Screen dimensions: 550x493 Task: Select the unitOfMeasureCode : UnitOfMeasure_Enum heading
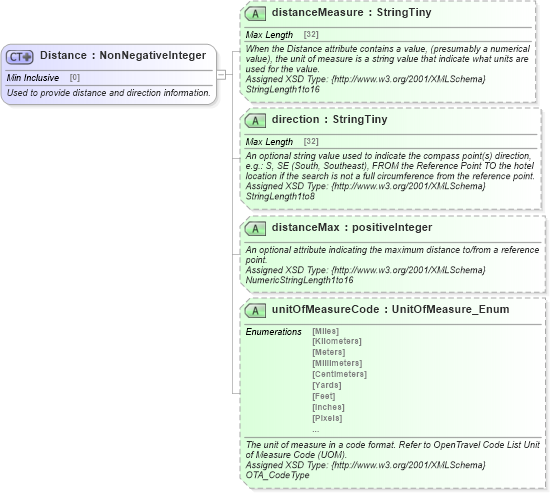[390, 309]
